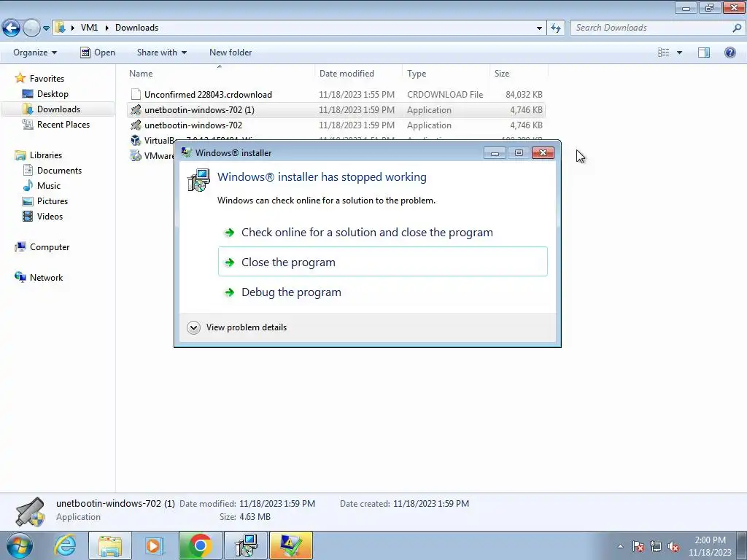Screen dimensions: 747x560
Task: Sort by Date modified column header
Action: click(347, 74)
